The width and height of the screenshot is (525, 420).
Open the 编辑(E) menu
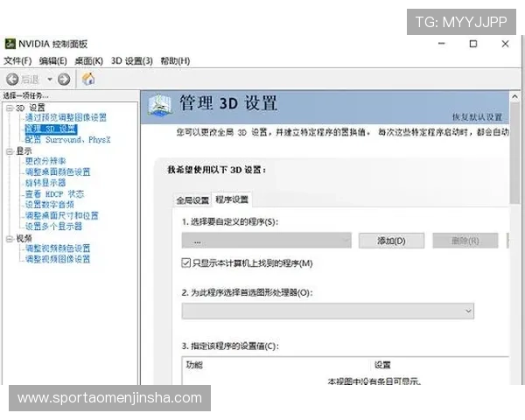52,61
